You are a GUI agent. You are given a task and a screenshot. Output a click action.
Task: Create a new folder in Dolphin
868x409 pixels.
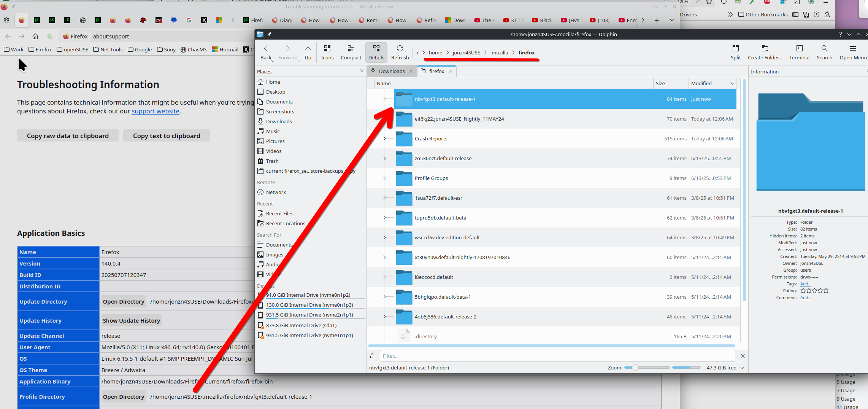pos(765,53)
